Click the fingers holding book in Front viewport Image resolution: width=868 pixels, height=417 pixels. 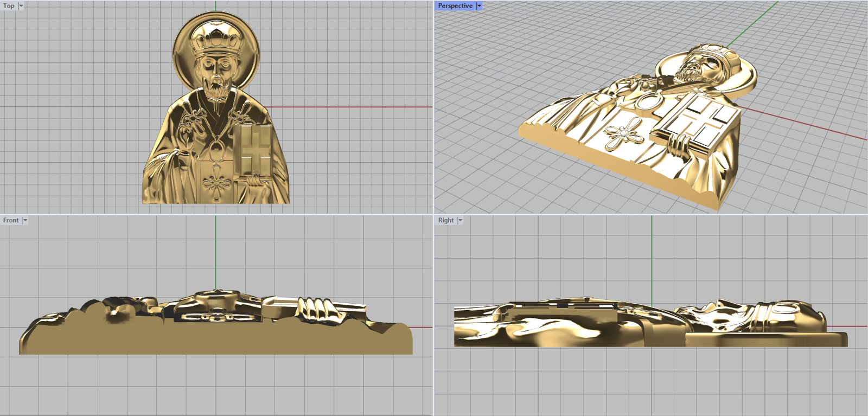[x=315, y=310]
